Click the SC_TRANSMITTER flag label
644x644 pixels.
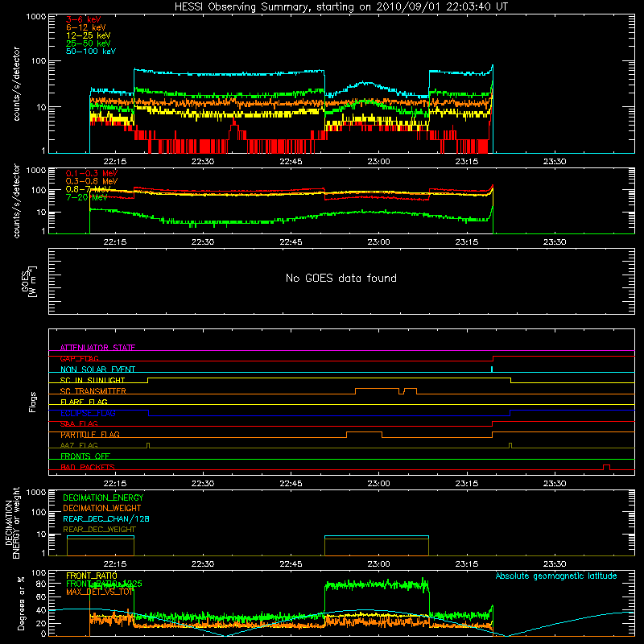[x=93, y=391]
